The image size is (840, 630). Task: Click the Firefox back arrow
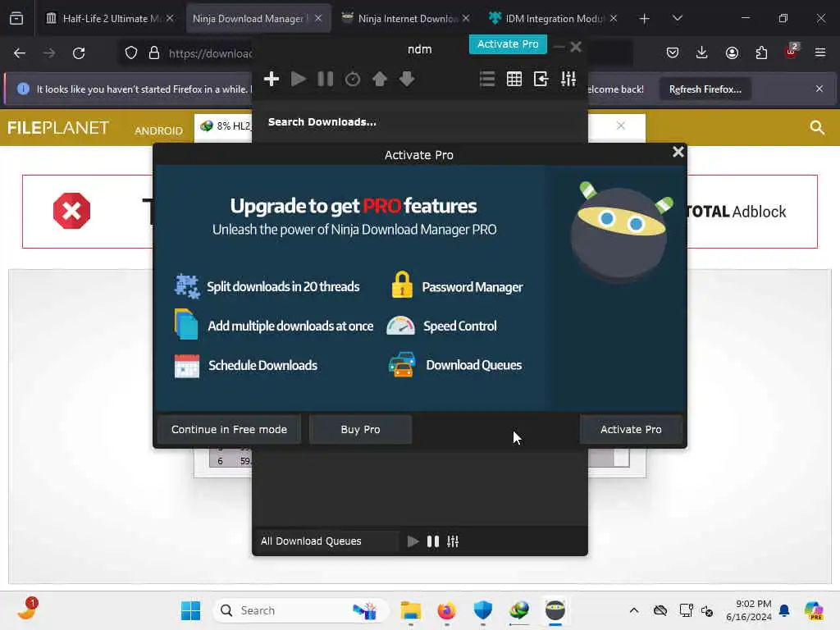[20, 53]
